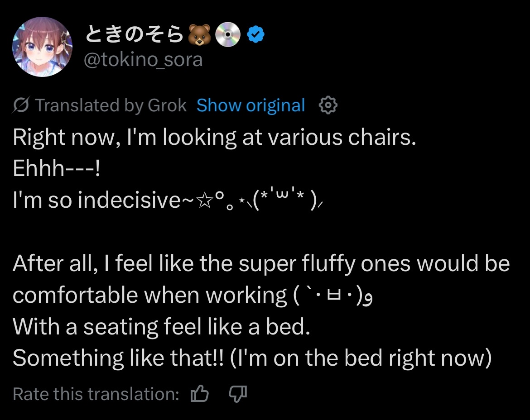
Task: Click the "Translated by Grok" label
Action: click(x=111, y=105)
